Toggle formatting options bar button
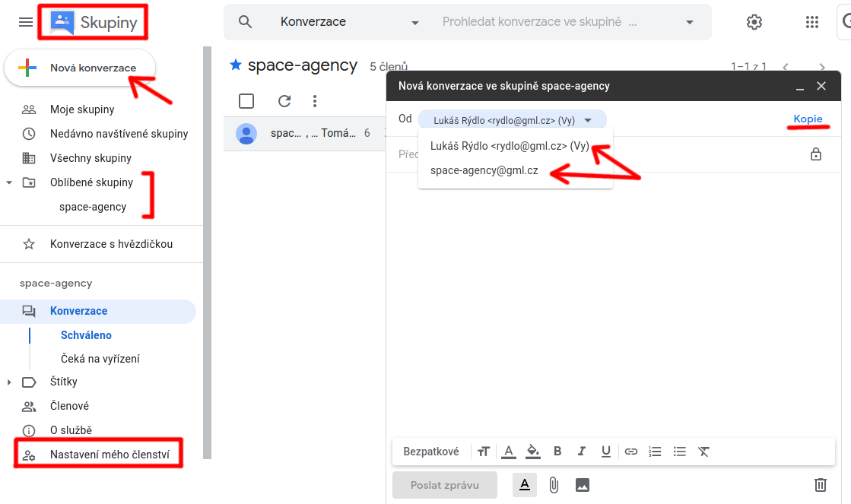This screenshot has width=851, height=504. tap(525, 485)
